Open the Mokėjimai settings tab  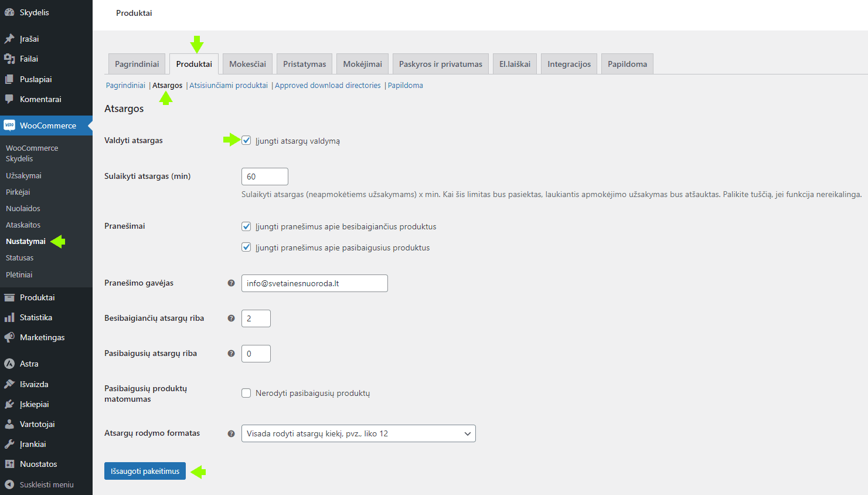362,64
